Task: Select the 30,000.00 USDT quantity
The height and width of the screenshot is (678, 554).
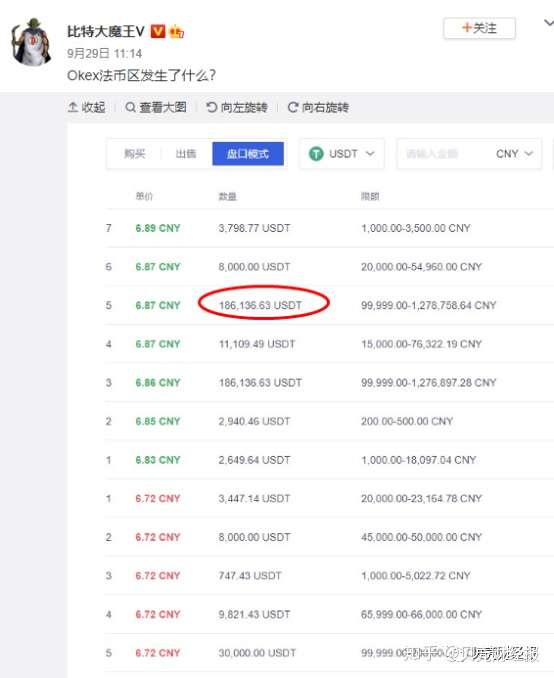Action: 257,653
